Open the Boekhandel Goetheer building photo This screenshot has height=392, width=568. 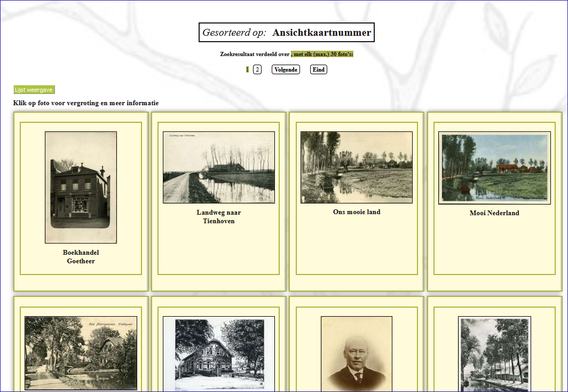pyautogui.click(x=81, y=187)
